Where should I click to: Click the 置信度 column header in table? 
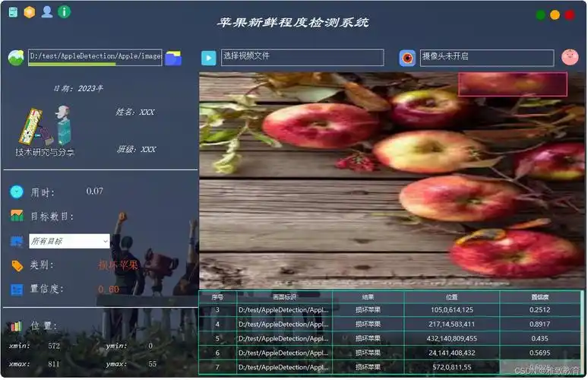click(539, 296)
